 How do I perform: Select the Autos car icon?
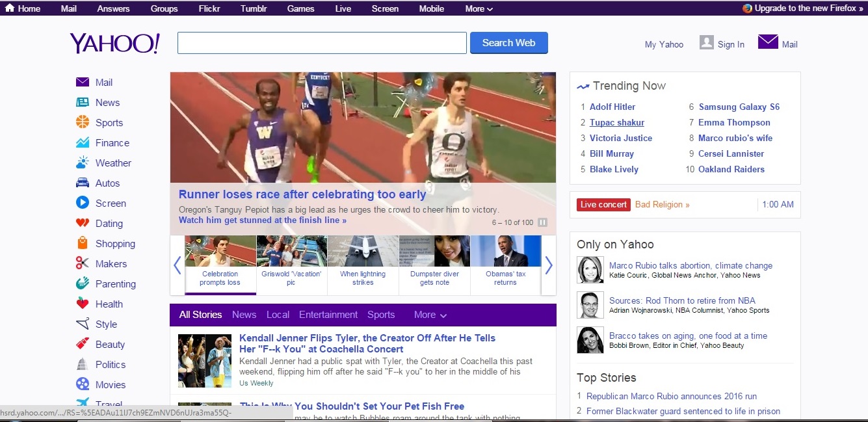(83, 183)
